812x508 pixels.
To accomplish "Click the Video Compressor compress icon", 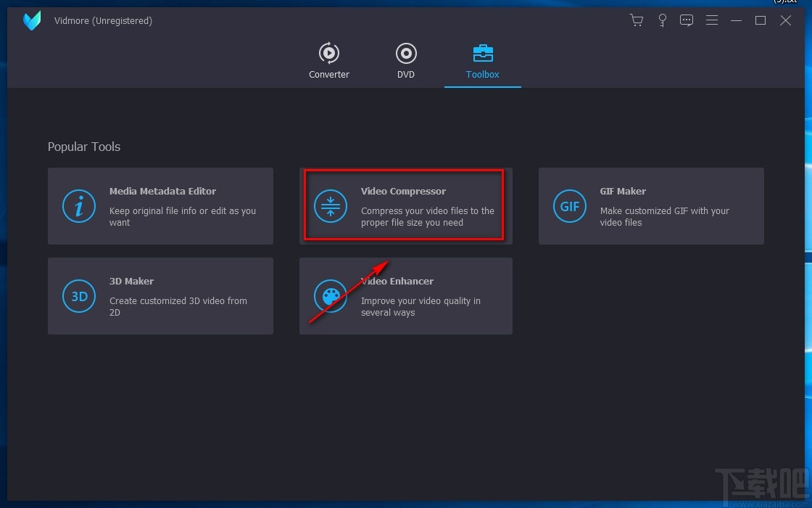I will point(331,206).
